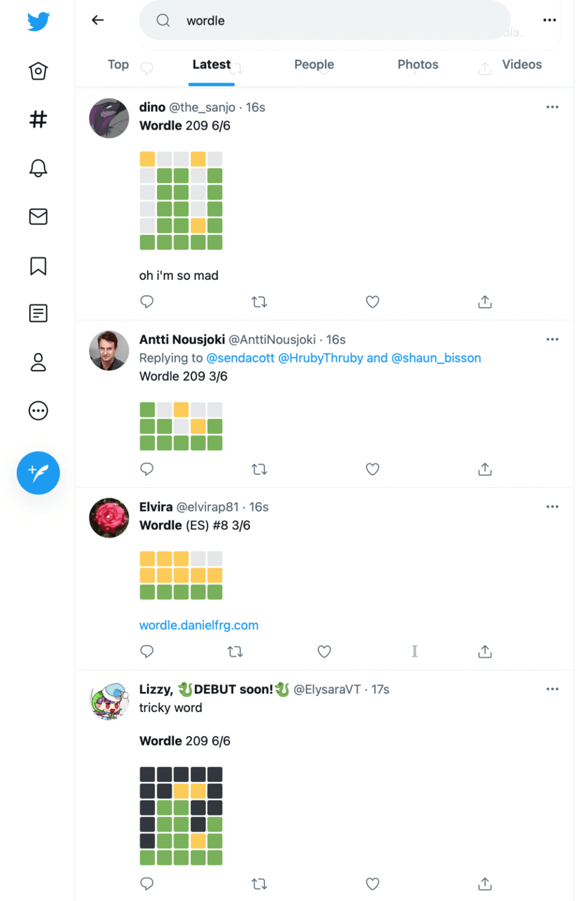Open Bookmarks in the sidebar

[38, 266]
